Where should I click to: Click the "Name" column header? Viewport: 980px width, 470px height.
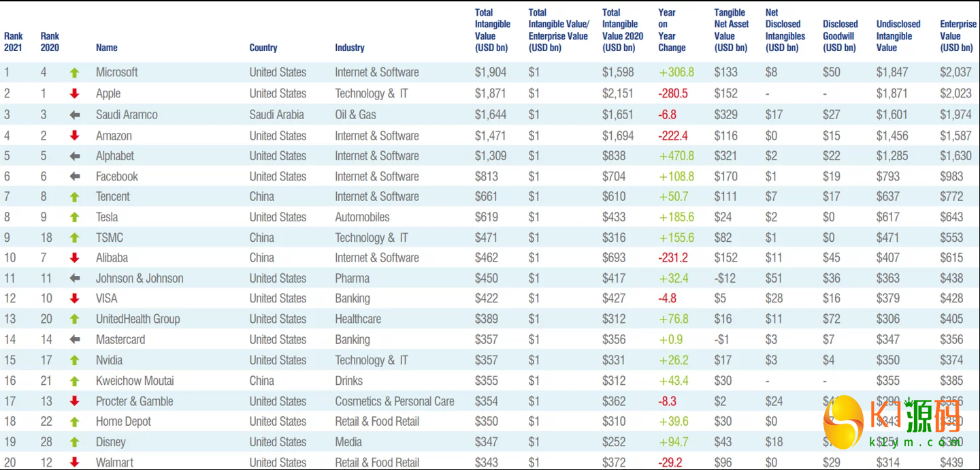click(x=107, y=48)
